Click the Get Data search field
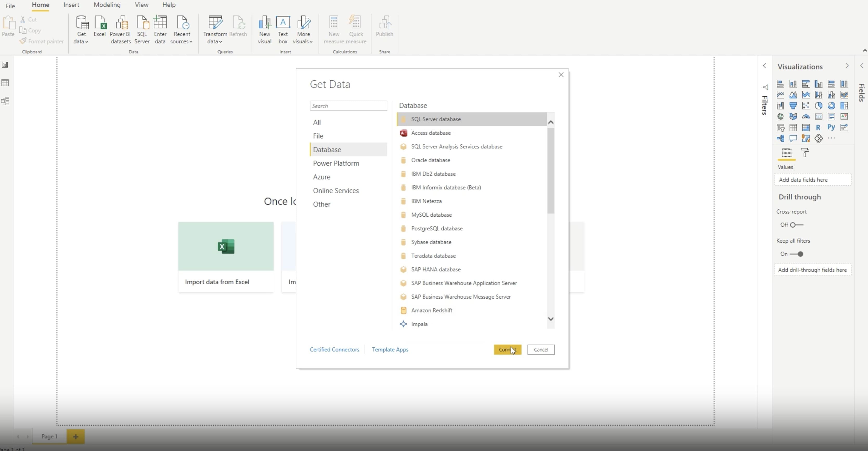This screenshot has height=451, width=868. point(348,106)
